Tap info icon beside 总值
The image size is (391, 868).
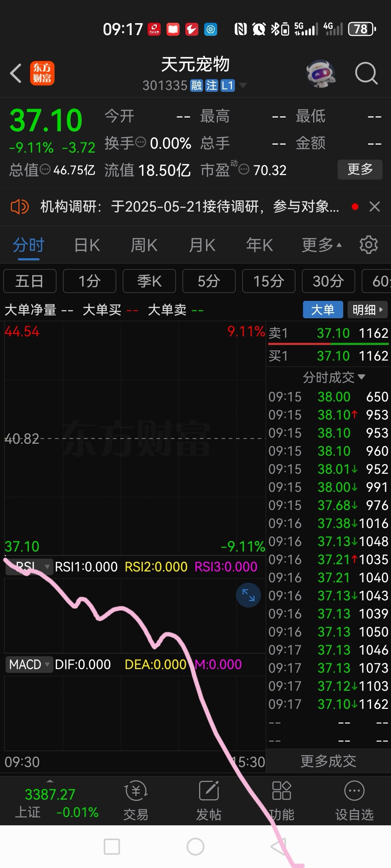coord(45,169)
